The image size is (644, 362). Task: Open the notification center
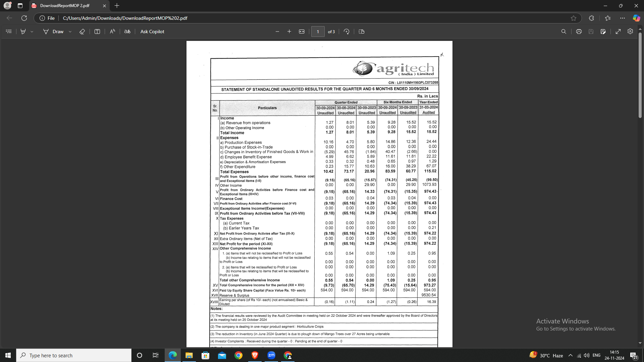tap(634, 356)
